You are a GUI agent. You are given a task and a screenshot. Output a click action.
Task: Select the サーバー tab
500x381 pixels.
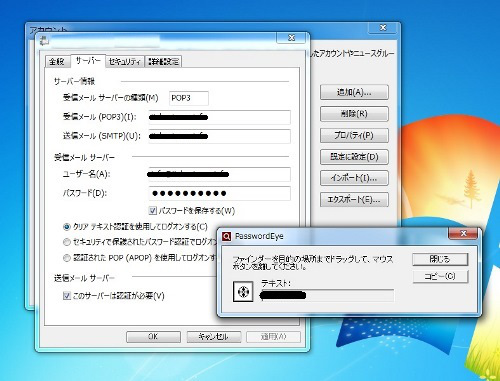point(88,61)
